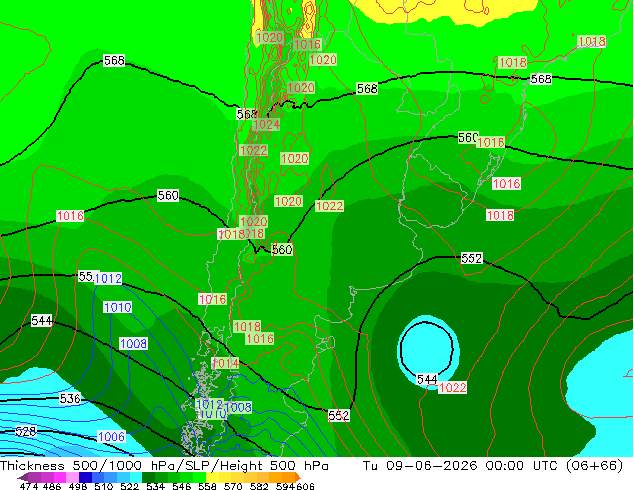Click the 498 legend value

pos(78,486)
